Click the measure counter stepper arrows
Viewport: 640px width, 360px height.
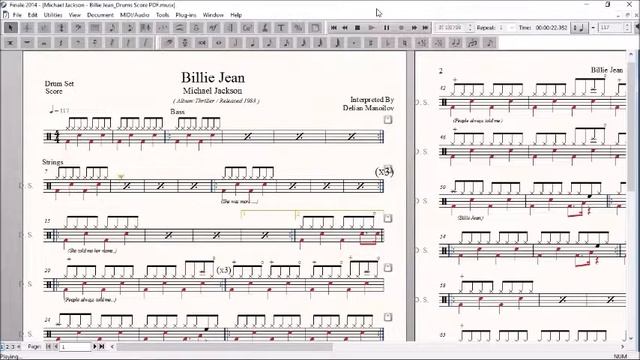470,28
